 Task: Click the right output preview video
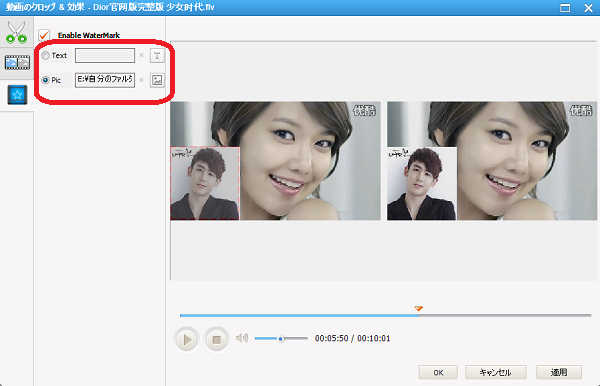click(492, 161)
